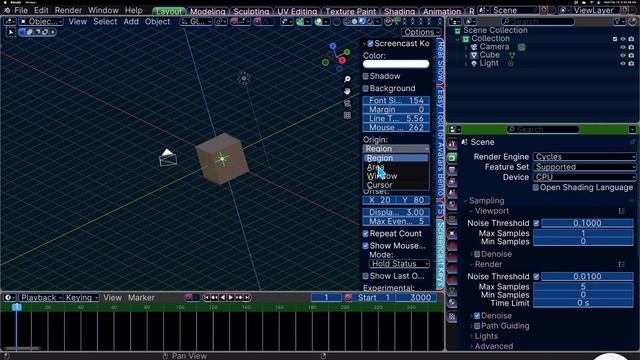The width and height of the screenshot is (640, 360).
Task: Open the Output properties tab icon
Action: 452,169
